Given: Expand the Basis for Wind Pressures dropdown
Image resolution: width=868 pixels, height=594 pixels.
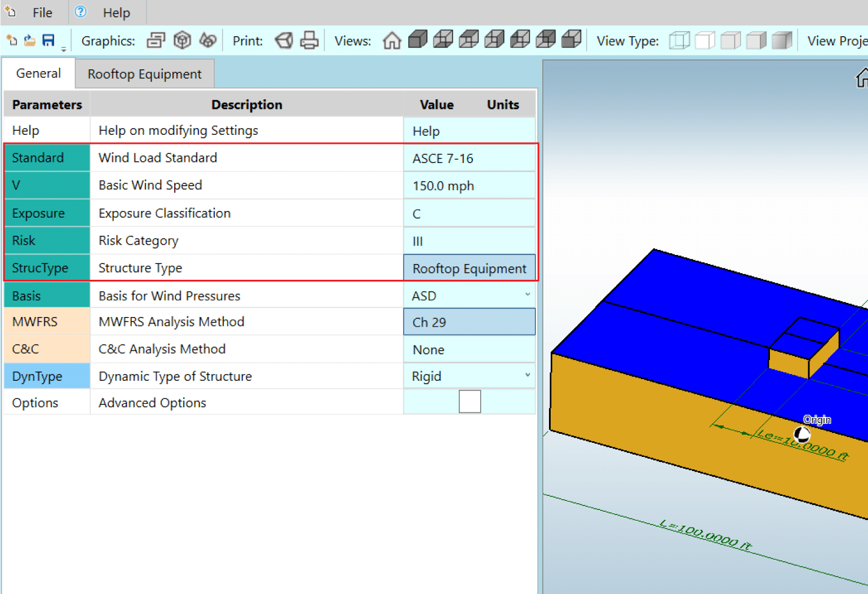Looking at the screenshot, I should [x=527, y=294].
